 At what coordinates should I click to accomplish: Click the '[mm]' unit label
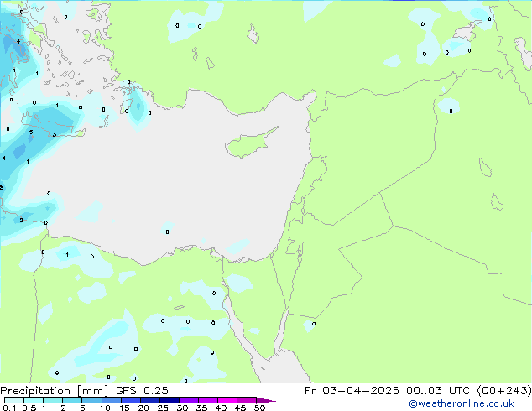[93, 391]
